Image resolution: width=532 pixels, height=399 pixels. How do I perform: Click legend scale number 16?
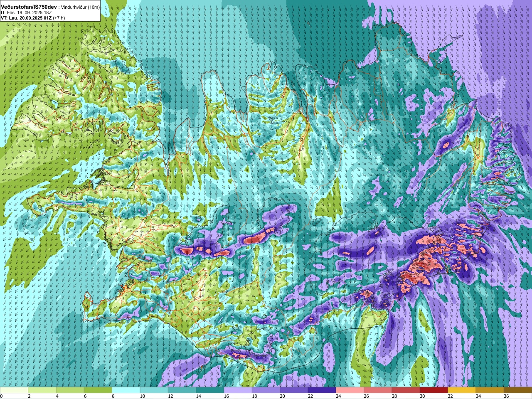(226, 396)
